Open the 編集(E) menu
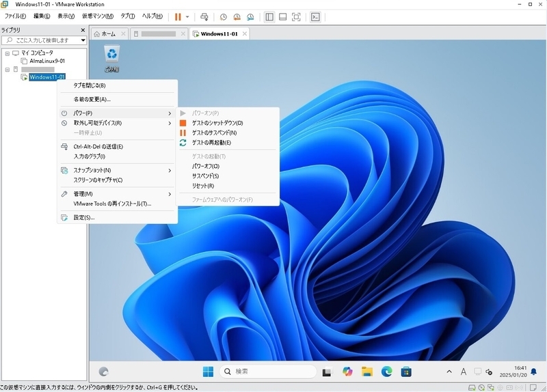This screenshot has width=547, height=392. [42, 16]
